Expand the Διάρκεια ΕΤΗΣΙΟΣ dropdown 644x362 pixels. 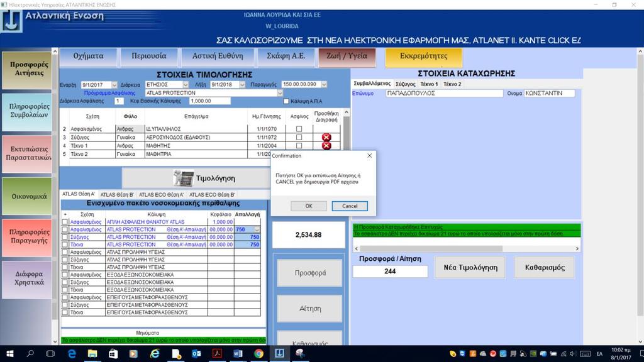point(186,85)
